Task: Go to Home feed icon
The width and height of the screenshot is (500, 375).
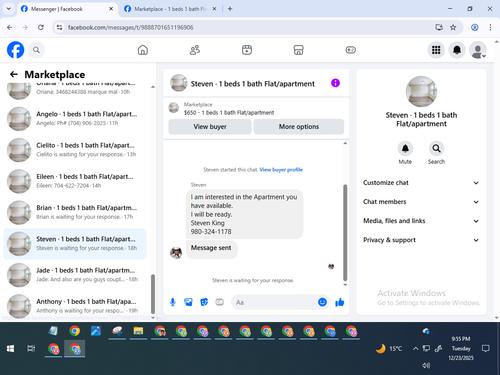Action: (x=143, y=50)
